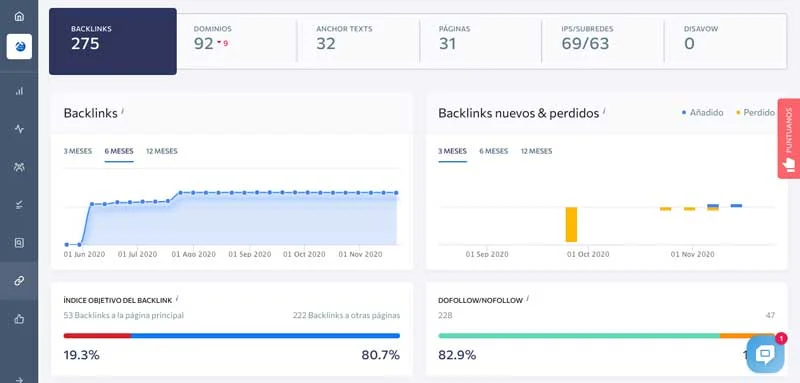Screen dimensions: 800x383
Task: Click the 80.7% value
Action: tap(381, 355)
